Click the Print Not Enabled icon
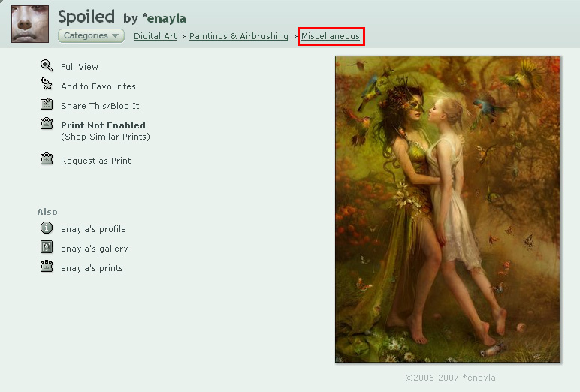Viewport: 580px width, 392px height. coord(47,123)
